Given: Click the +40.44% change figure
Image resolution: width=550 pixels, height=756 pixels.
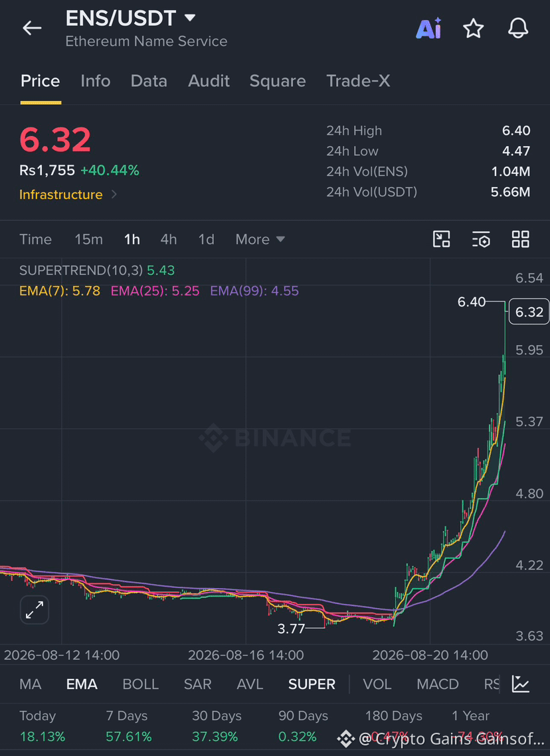Looking at the screenshot, I should click(x=110, y=170).
